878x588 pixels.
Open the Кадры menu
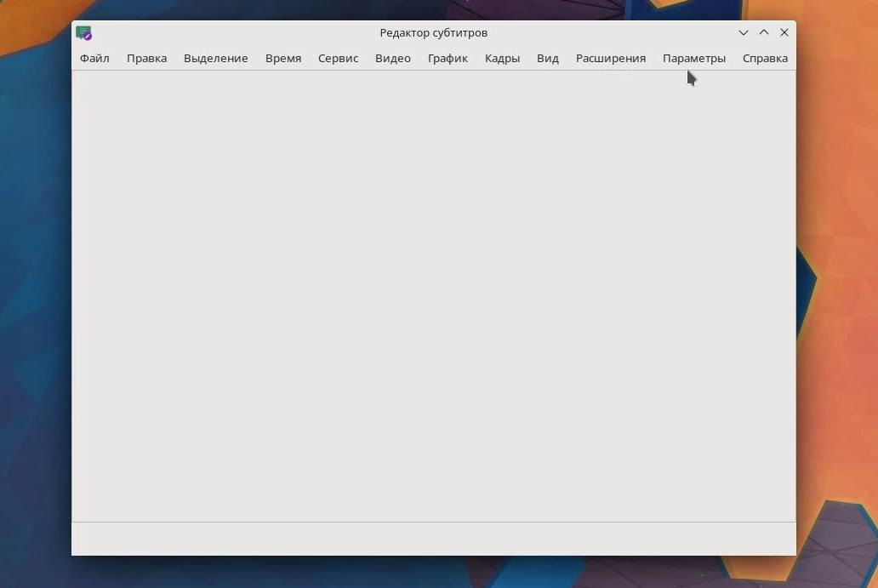click(x=502, y=58)
